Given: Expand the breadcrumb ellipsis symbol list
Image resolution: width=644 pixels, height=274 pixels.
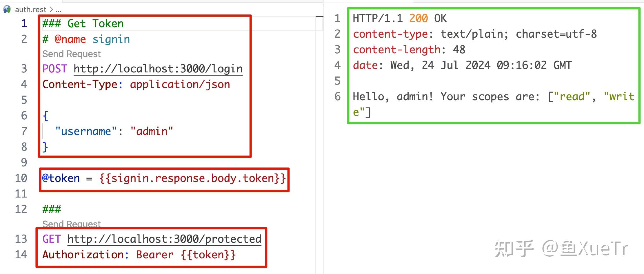Looking at the screenshot, I should pos(59,10).
